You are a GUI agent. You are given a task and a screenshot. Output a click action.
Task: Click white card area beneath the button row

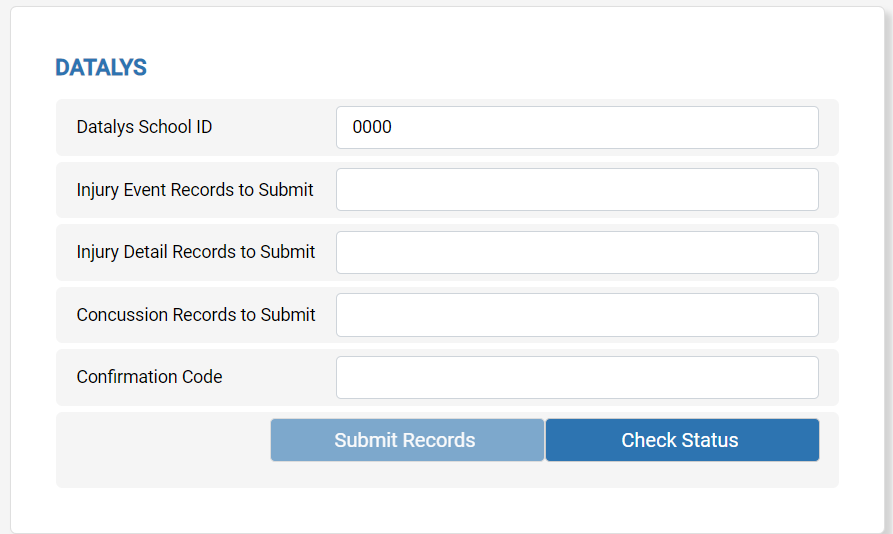click(447, 510)
